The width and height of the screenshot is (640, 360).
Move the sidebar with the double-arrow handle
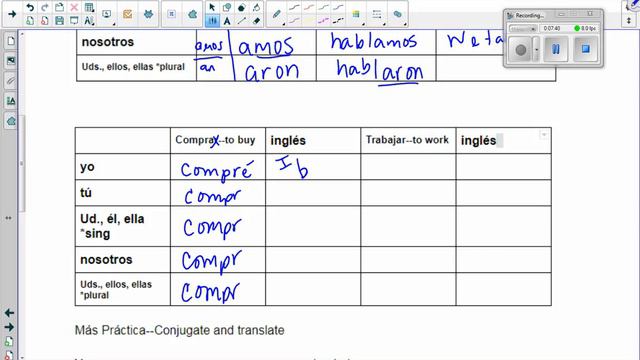click(x=8, y=218)
